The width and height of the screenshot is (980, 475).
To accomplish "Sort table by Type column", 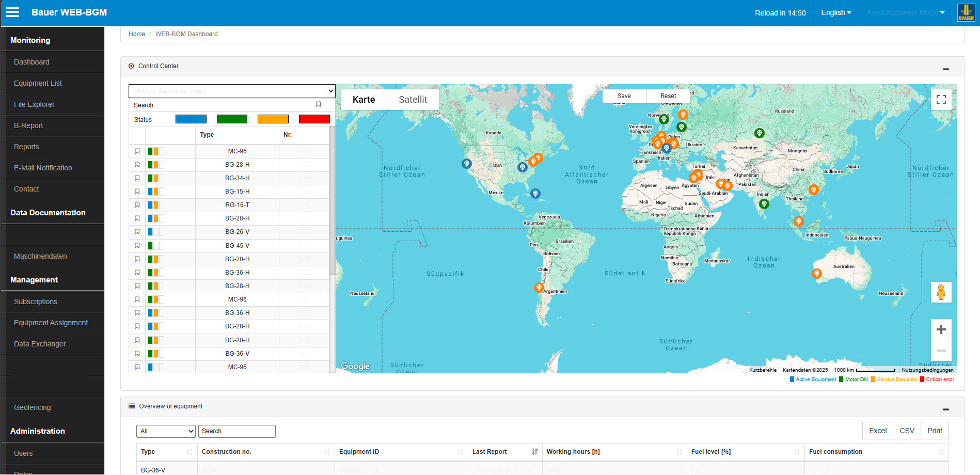I will (166, 452).
